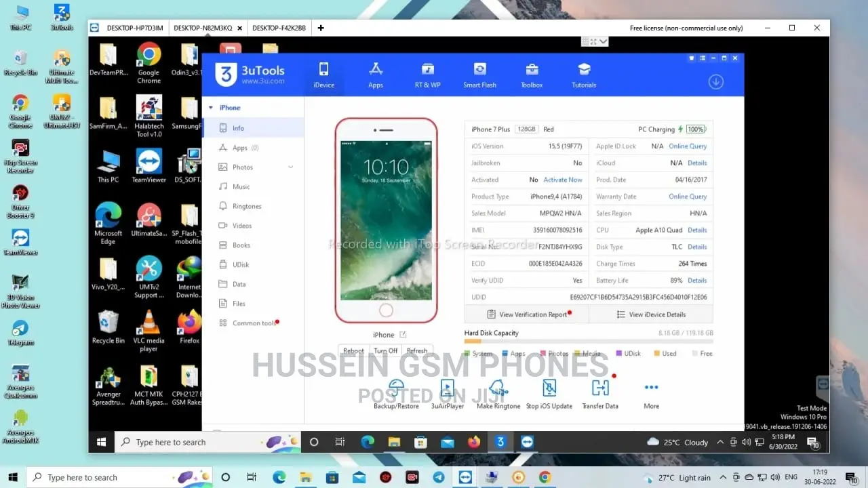Open Common tools in the sidebar
The height and width of the screenshot is (488, 868).
(x=253, y=323)
